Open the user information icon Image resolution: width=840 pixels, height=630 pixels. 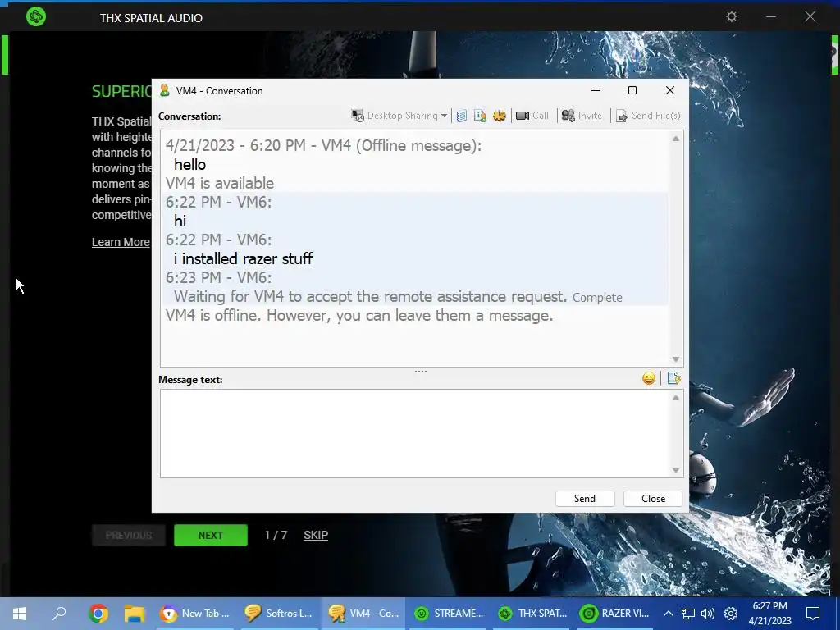480,116
